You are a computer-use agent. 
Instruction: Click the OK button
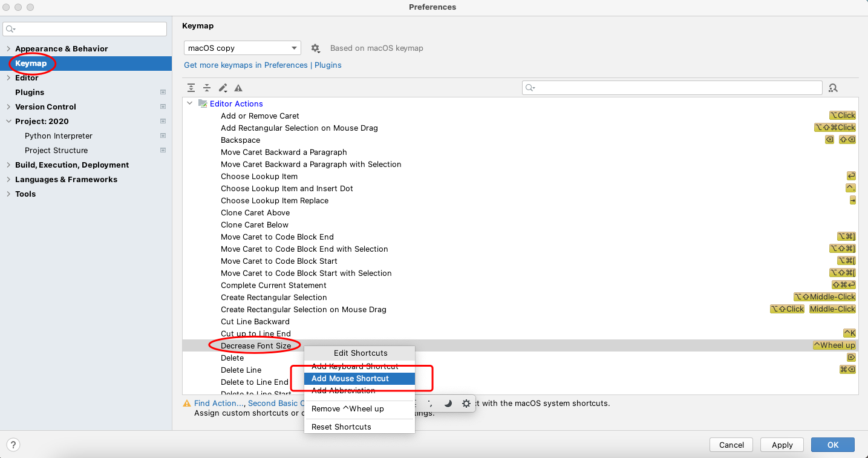click(833, 445)
